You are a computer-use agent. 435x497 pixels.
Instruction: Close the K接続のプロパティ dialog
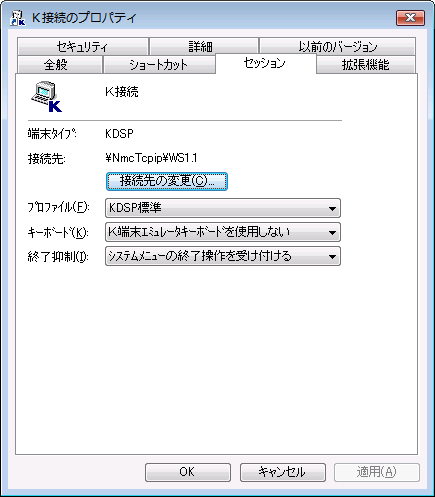pyautogui.click(x=410, y=18)
